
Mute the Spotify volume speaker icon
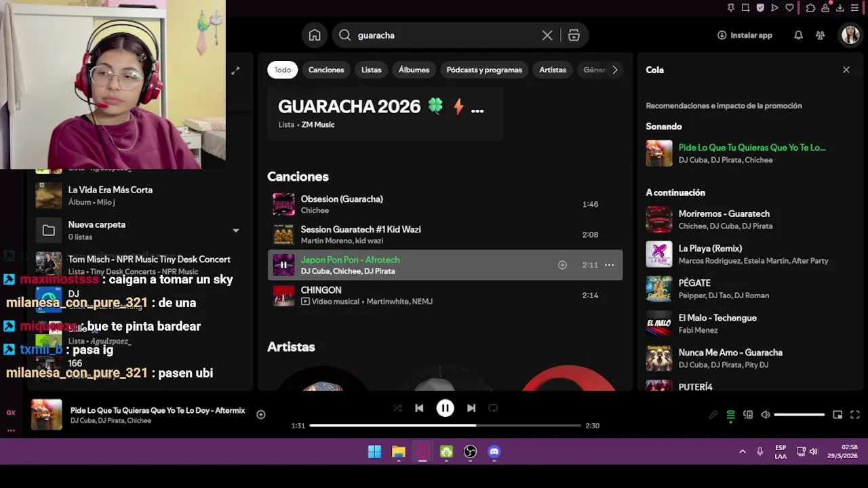(x=766, y=415)
